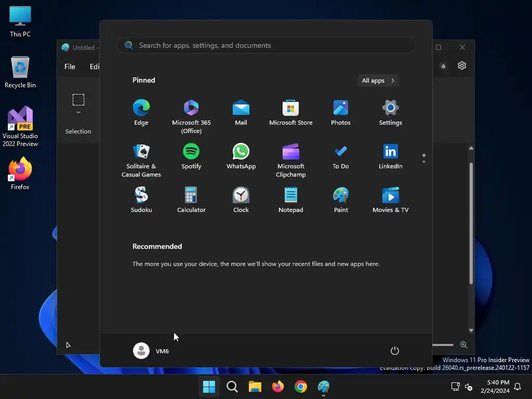Image resolution: width=532 pixels, height=399 pixels.
Task: Click the muted volume icon in tray
Action: [469, 387]
